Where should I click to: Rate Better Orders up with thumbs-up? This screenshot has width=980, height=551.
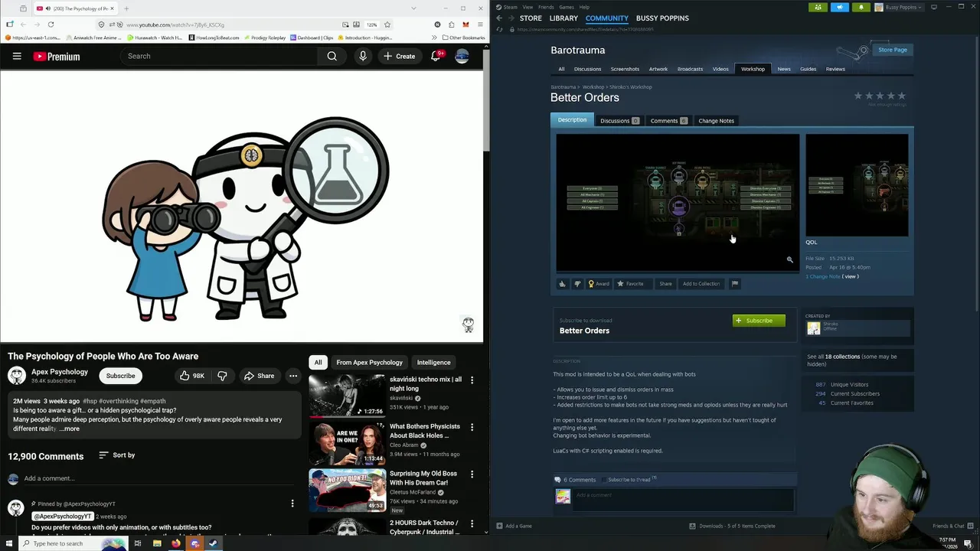click(x=562, y=284)
